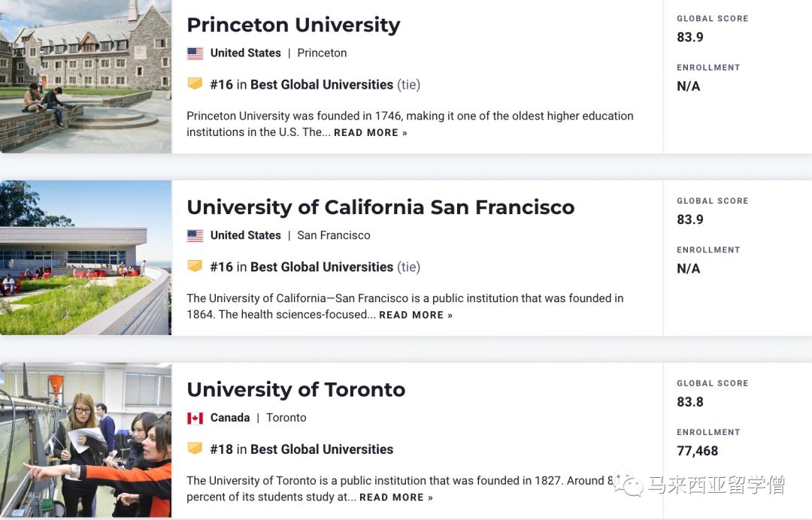Screen dimensions: 812x520
Task: Open the University of California San Francisco page
Action: [380, 207]
